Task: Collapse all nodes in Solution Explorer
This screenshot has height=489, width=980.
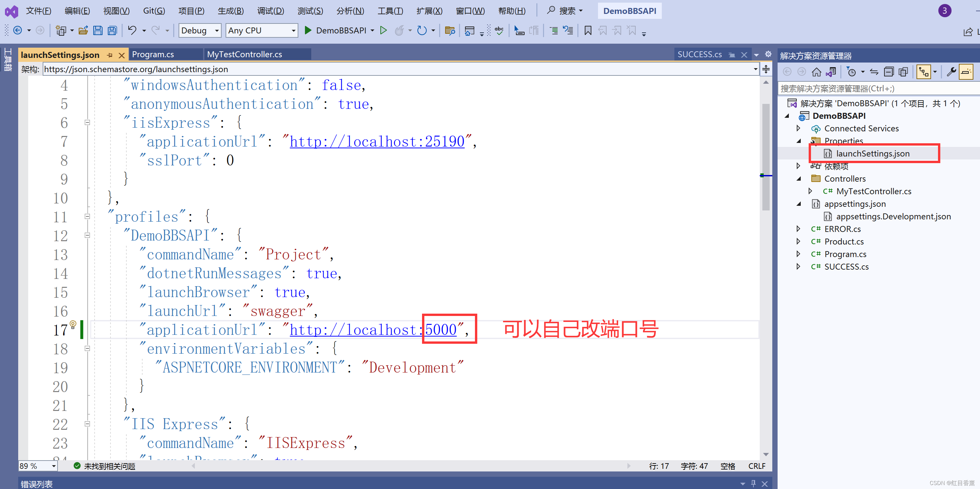Action: click(x=889, y=71)
